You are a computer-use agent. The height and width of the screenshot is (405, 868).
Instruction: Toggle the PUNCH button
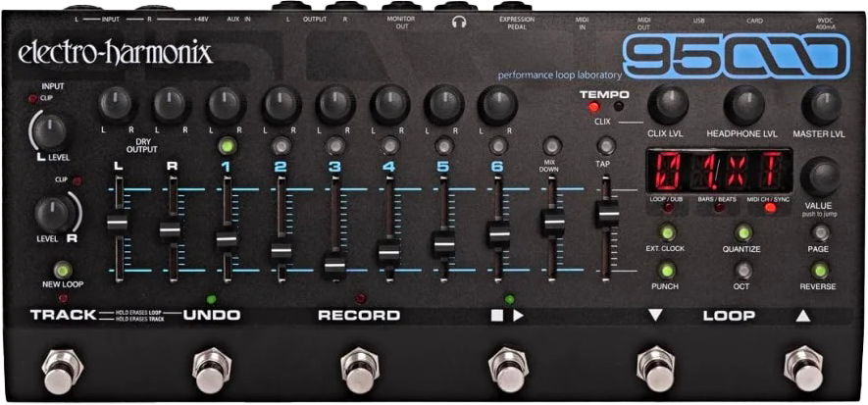666,271
